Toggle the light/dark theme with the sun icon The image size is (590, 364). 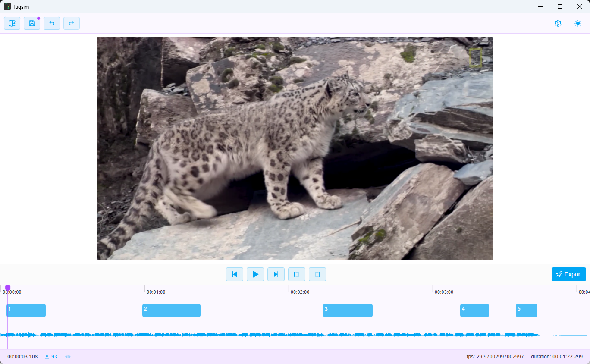(578, 23)
